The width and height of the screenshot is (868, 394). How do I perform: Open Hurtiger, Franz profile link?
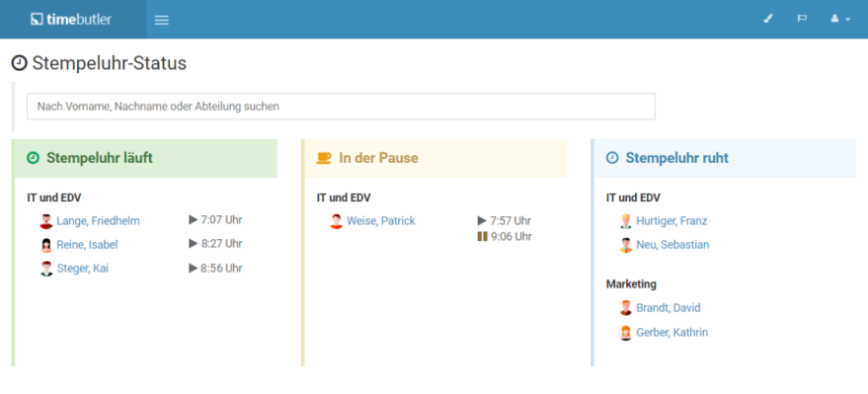click(x=671, y=221)
